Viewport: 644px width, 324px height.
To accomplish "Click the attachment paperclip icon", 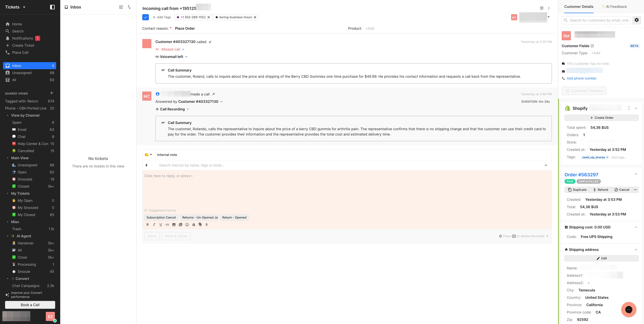I will (206, 225).
